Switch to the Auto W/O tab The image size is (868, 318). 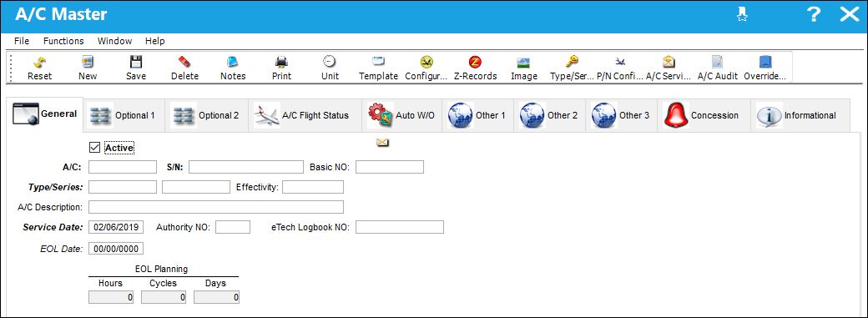click(401, 115)
